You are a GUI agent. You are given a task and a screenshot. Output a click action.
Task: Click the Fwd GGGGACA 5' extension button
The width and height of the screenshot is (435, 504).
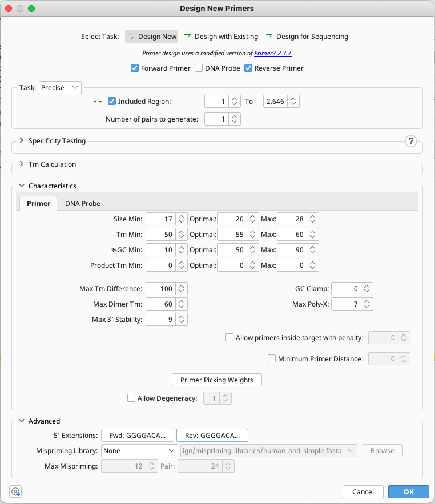pyautogui.click(x=137, y=435)
